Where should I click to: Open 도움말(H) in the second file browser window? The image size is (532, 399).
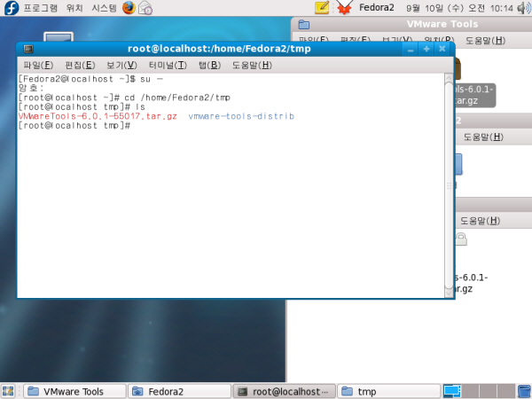[x=483, y=137]
